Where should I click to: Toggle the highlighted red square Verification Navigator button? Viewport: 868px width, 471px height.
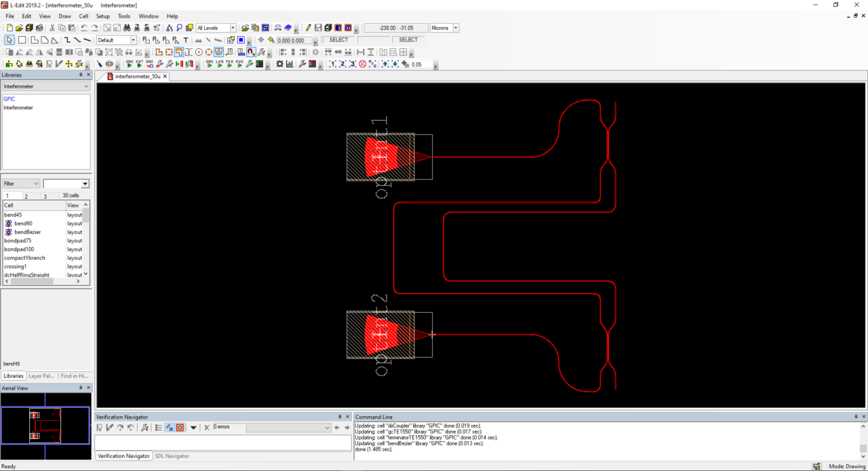tap(180, 428)
